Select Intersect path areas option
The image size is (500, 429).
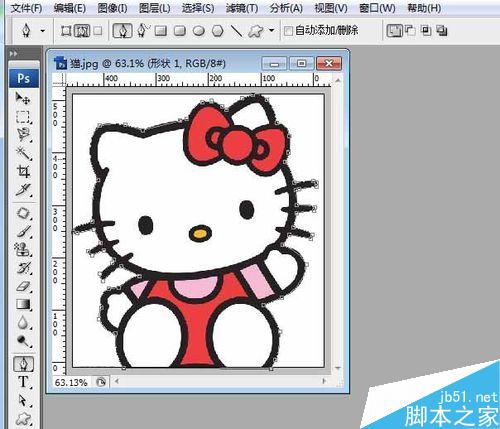coord(426,31)
